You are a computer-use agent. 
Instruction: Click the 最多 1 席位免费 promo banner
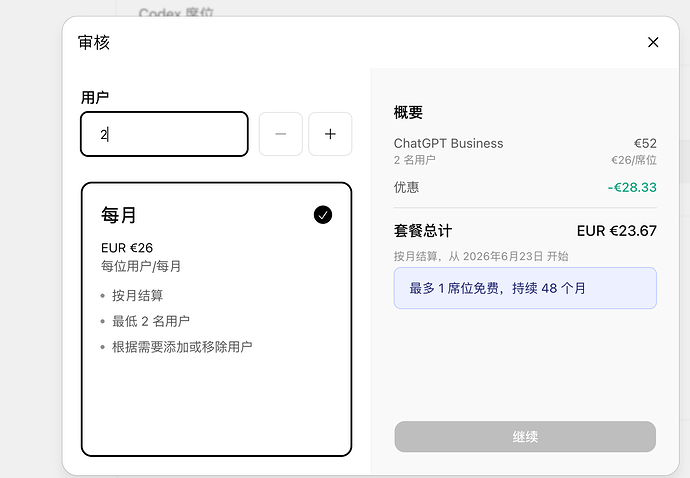[525, 288]
